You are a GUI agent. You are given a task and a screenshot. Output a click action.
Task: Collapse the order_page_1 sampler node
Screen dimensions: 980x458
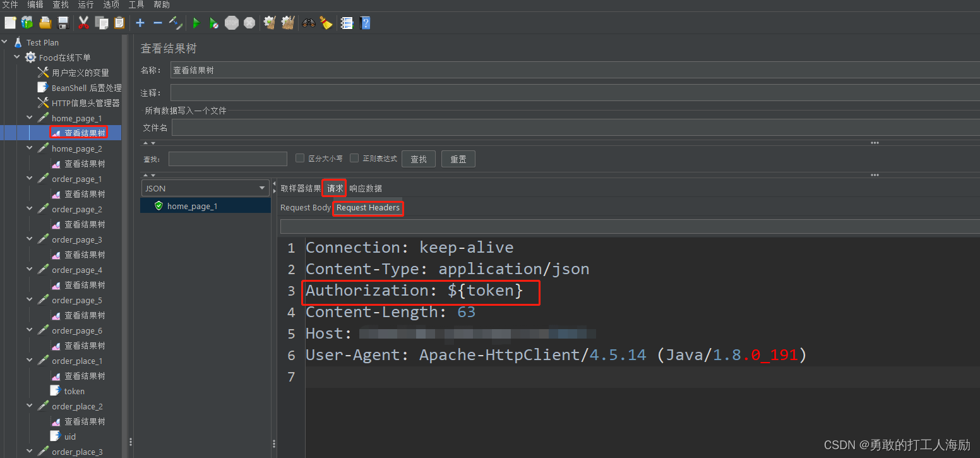30,179
